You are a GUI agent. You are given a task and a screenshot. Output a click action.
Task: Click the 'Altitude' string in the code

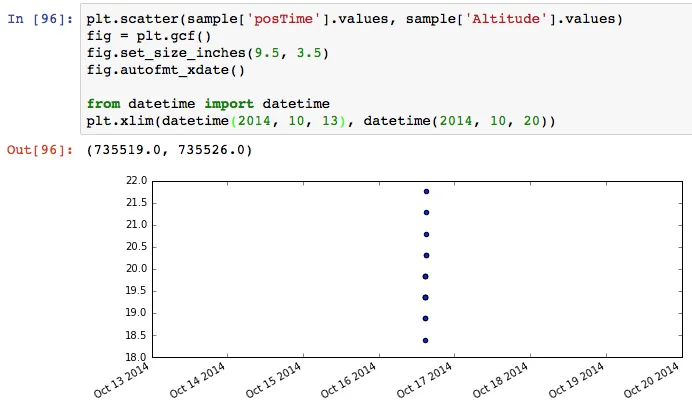pyautogui.click(x=505, y=19)
